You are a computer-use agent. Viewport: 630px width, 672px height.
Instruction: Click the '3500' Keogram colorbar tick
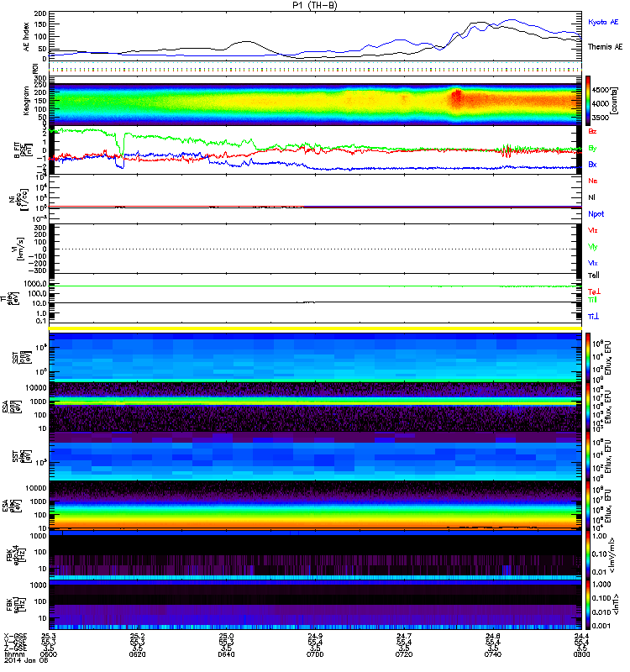(x=601, y=118)
